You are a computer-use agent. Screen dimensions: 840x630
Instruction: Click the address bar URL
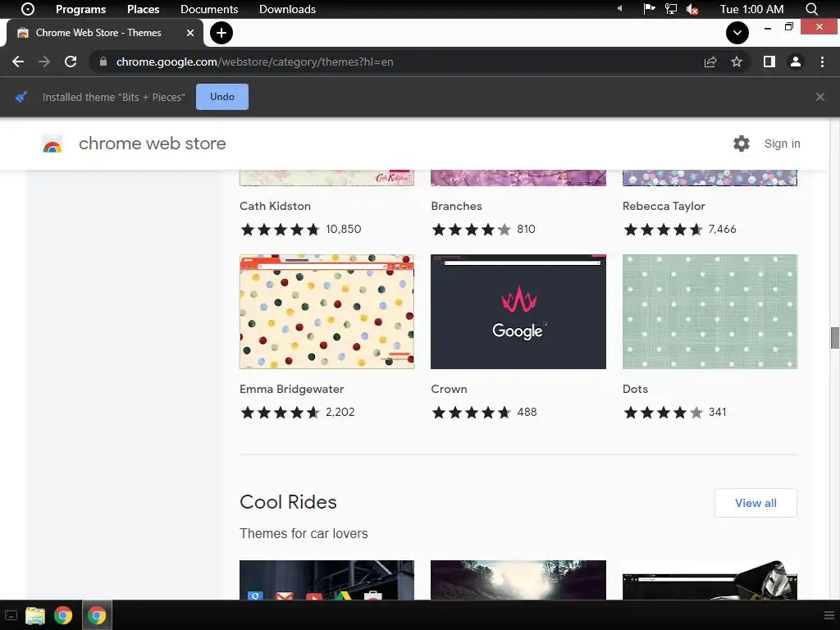tap(255, 62)
